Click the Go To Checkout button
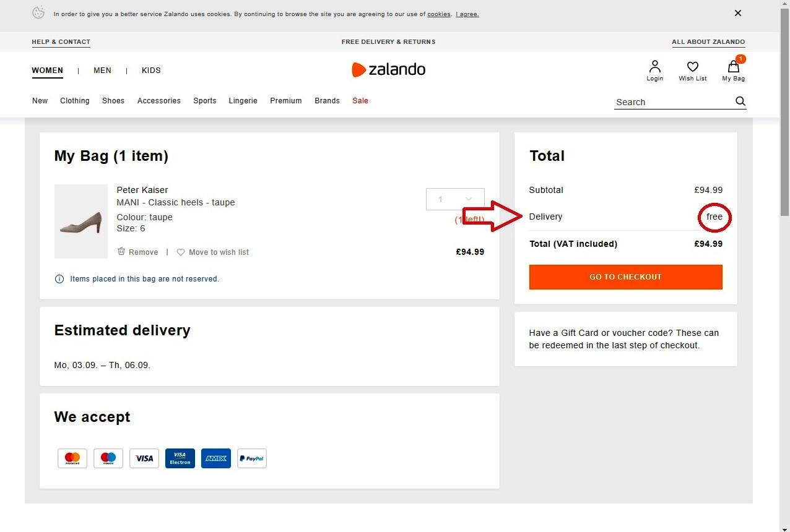790x532 pixels. pyautogui.click(x=625, y=277)
